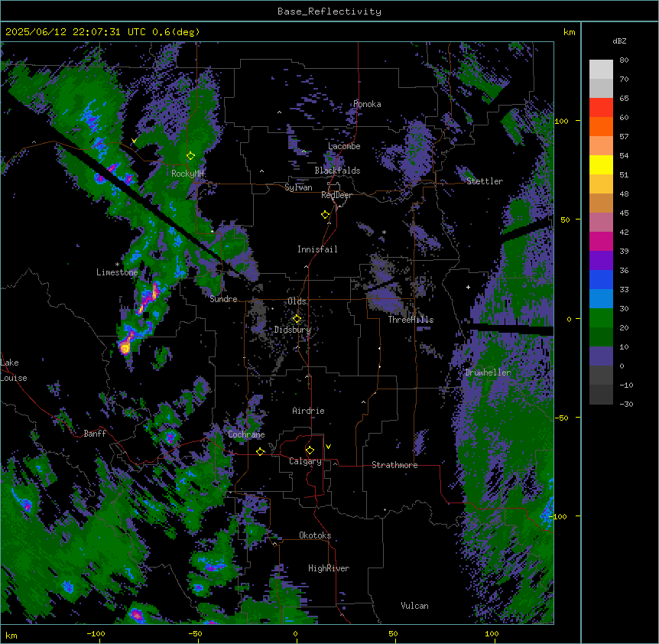Click the yellow V marker east of Calgary
The width and height of the screenshot is (659, 644).
click(328, 447)
